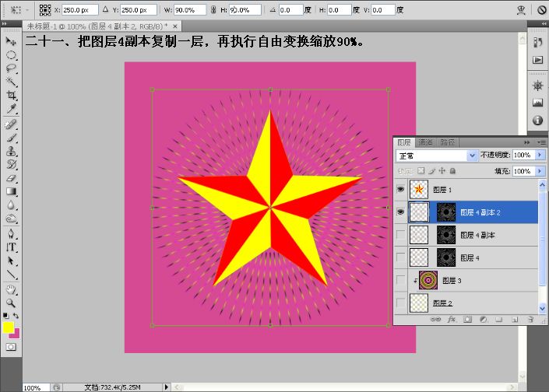
Task: Create new adjustment layer icon
Action: tap(484, 319)
